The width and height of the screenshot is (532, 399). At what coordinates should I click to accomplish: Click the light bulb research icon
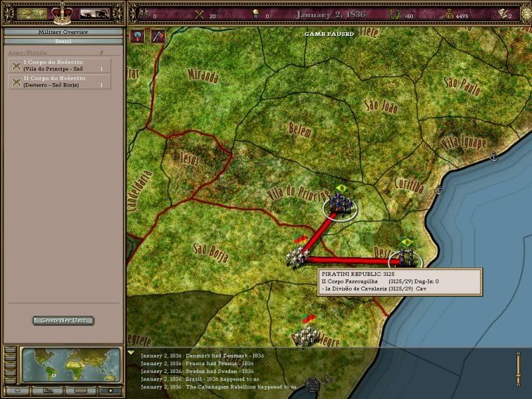pos(255,14)
